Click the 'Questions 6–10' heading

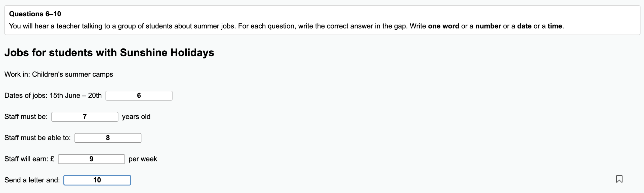click(x=35, y=14)
